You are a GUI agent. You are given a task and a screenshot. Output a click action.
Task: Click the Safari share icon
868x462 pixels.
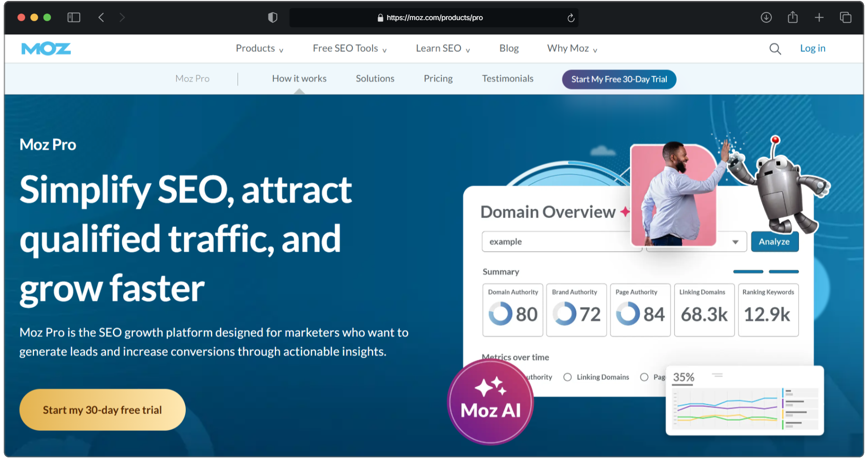pyautogui.click(x=793, y=17)
